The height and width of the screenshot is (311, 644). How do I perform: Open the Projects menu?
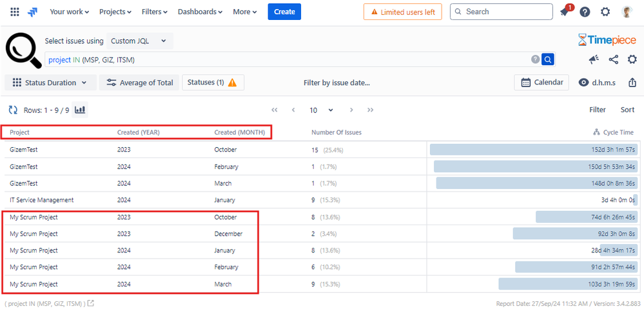[115, 12]
